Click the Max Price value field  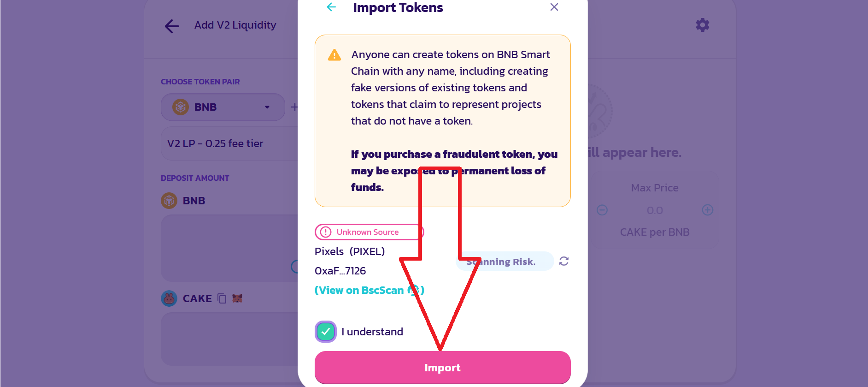click(655, 210)
